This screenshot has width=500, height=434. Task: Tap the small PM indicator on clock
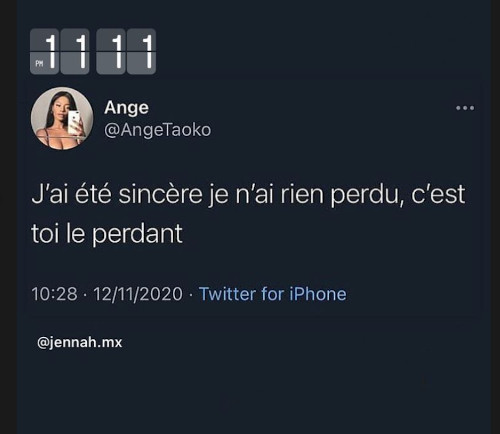pyautogui.click(x=39, y=63)
